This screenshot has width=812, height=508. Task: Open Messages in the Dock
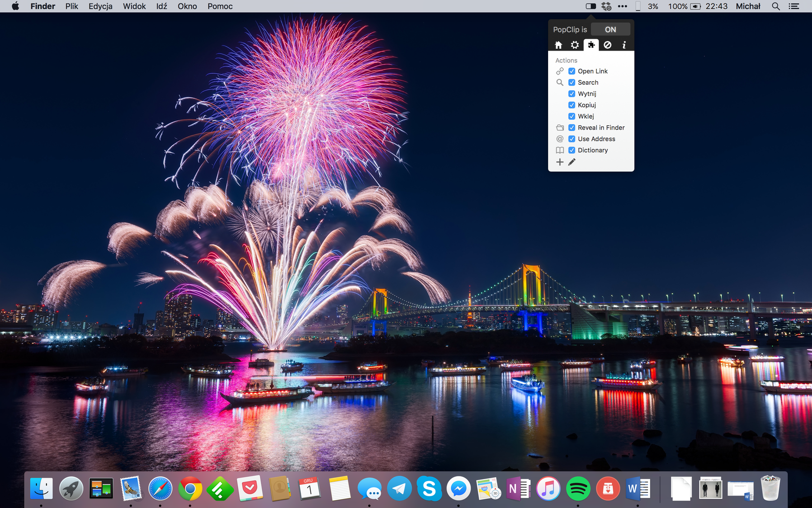pos(369,489)
